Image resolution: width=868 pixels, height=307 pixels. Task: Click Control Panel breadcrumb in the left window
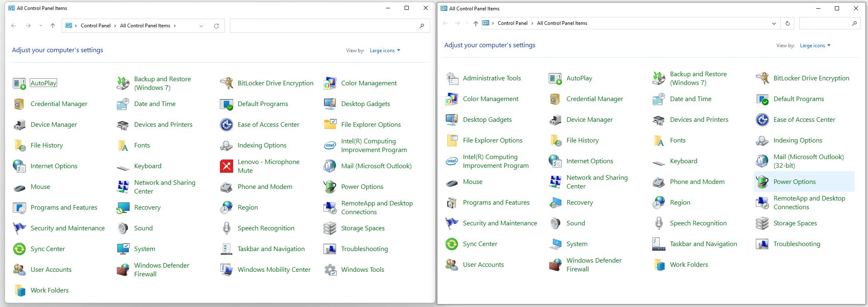coord(96,26)
